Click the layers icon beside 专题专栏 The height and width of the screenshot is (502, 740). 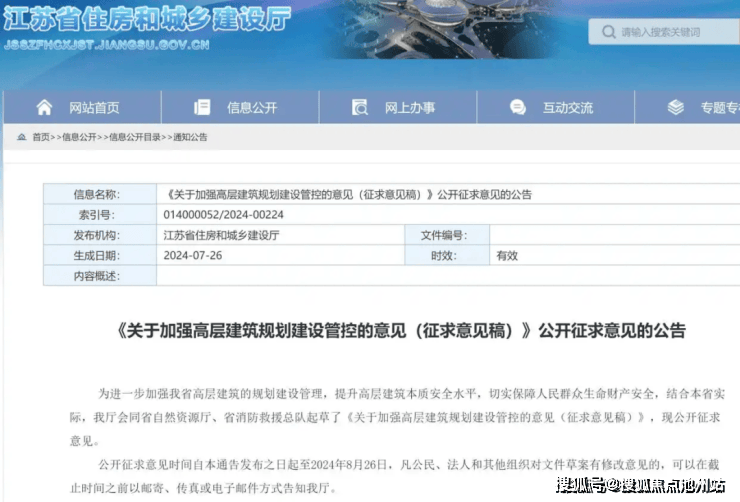tap(675, 108)
